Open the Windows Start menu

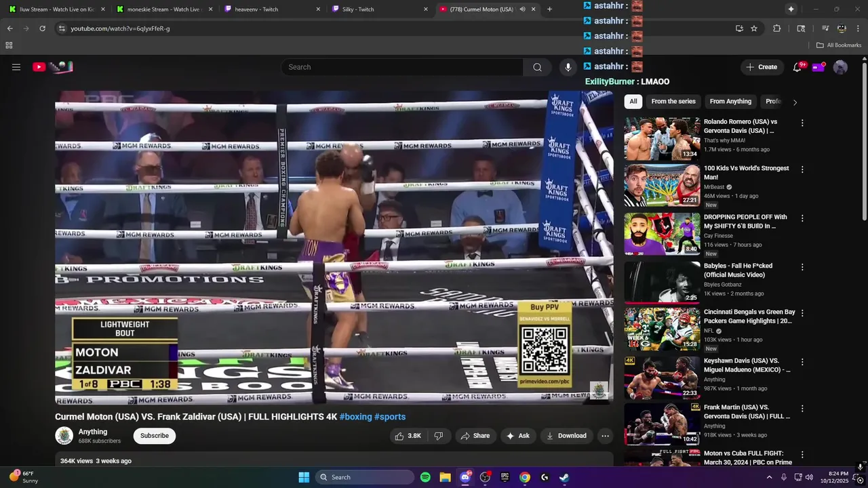(x=304, y=477)
